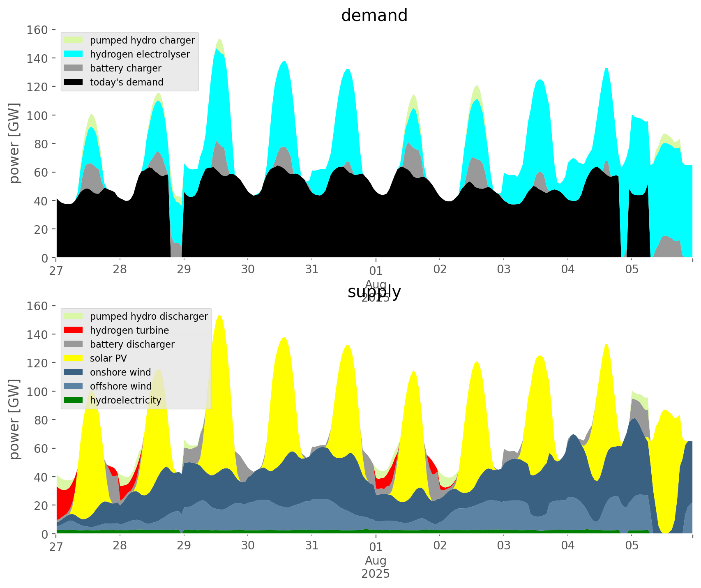
Task: Click the pumped hydro discharger legend label
Action: [x=149, y=316]
